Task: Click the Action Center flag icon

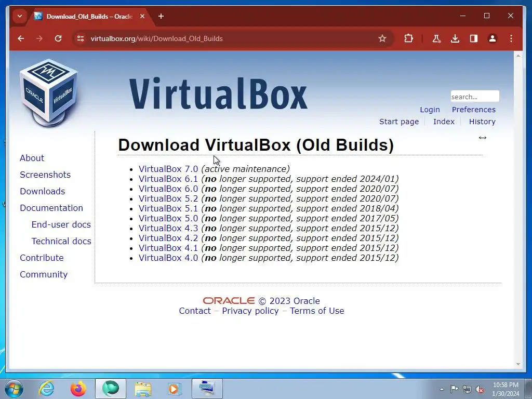Action: (454, 389)
